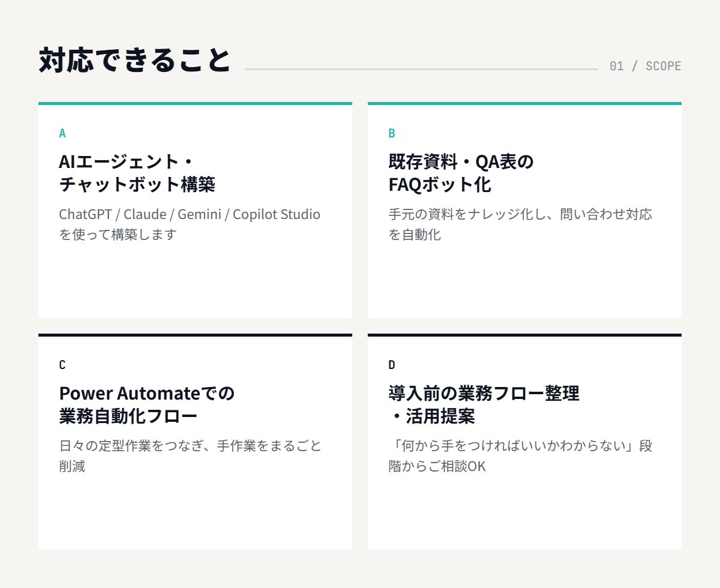Click the 導入前の業務フロー整理・活用提案 title

[x=484, y=404]
